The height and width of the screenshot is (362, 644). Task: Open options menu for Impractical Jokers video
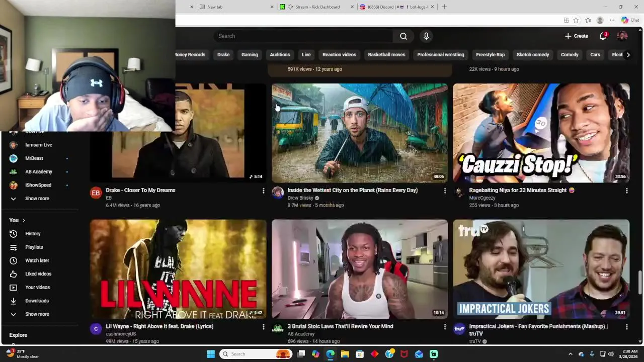click(x=626, y=327)
